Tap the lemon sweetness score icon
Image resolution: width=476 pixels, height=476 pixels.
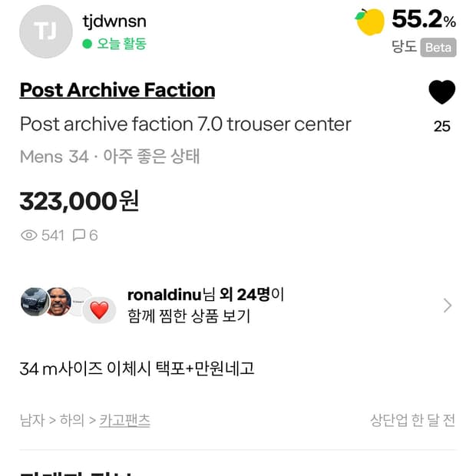(x=370, y=21)
